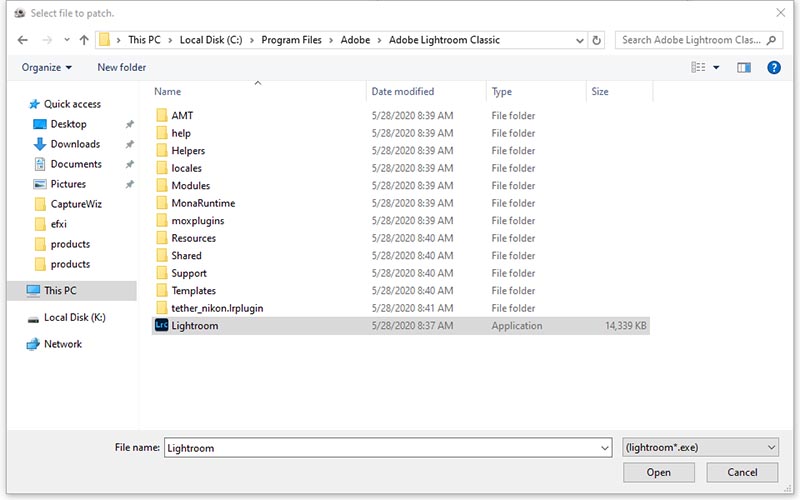Click 'Adobe' breadcrumb segment
The image size is (800, 500).
pyautogui.click(x=355, y=40)
